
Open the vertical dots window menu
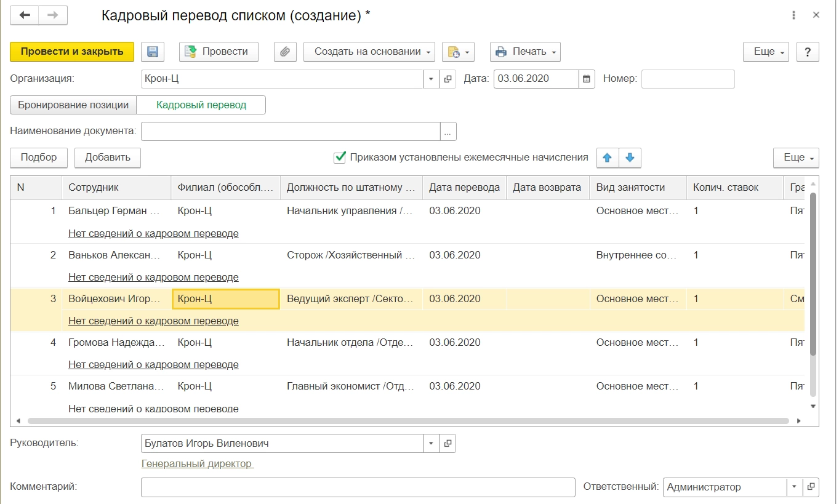click(x=794, y=15)
